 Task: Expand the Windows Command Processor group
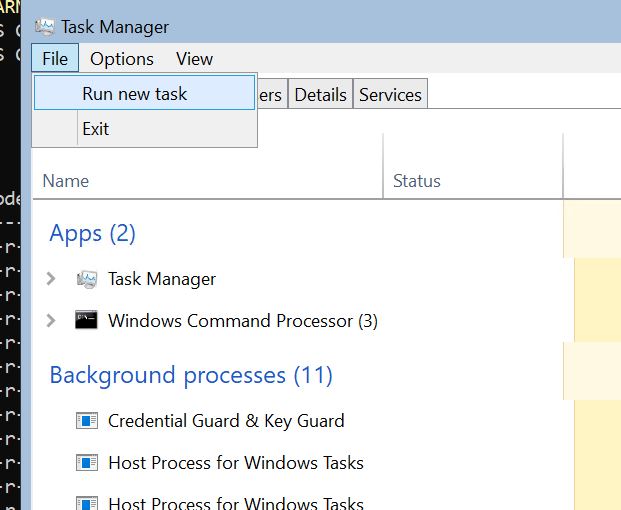(52, 321)
